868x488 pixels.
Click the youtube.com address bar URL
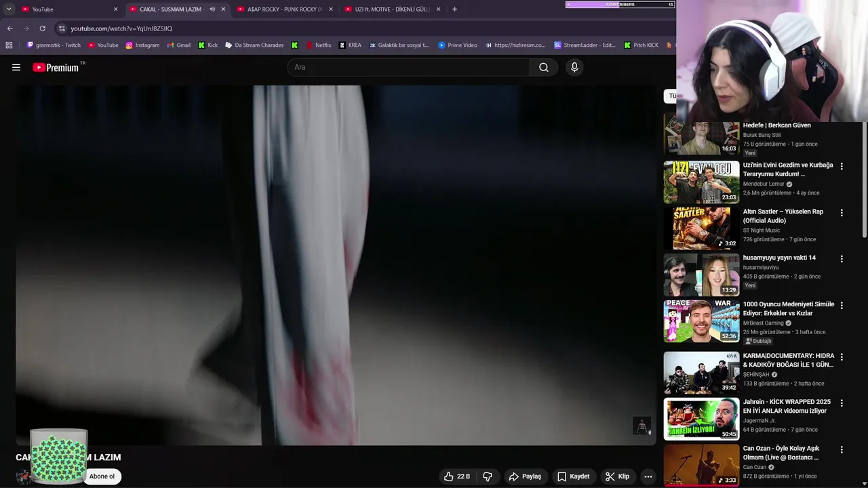[121, 28]
